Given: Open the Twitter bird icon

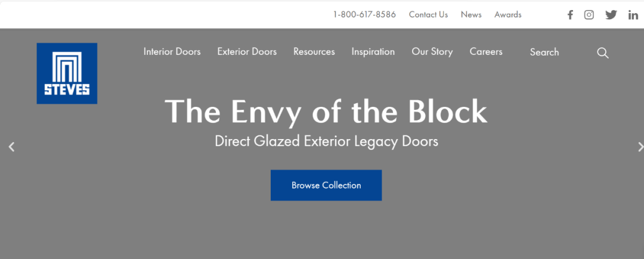Looking at the screenshot, I should pos(611,15).
